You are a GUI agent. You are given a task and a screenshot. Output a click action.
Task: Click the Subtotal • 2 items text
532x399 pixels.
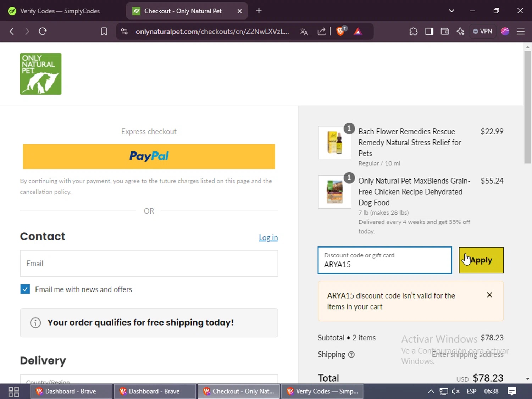click(x=347, y=338)
